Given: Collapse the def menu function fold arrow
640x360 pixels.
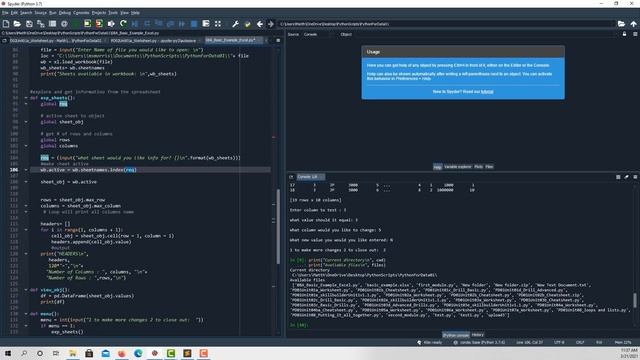Looking at the screenshot, I should [x=26, y=314].
